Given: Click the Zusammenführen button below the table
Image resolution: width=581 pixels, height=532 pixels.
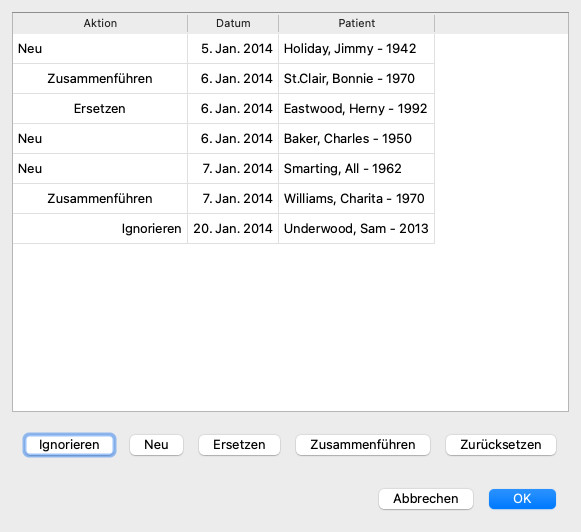Looking at the screenshot, I should pos(363,445).
